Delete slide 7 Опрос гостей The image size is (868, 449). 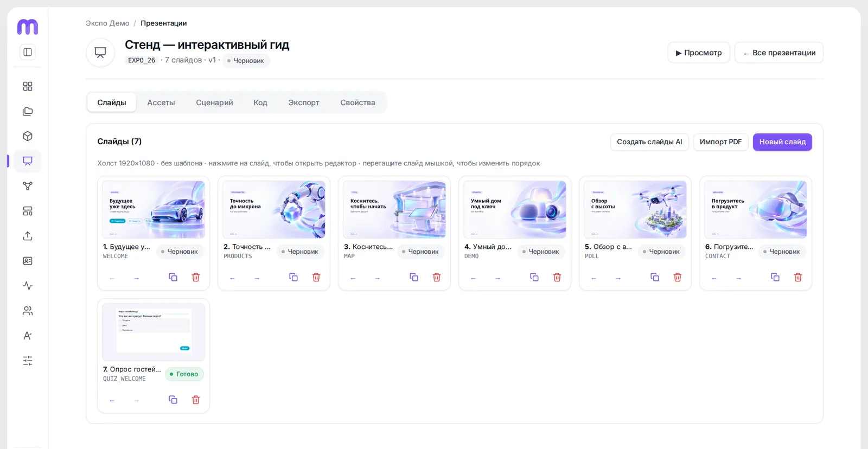tap(196, 400)
